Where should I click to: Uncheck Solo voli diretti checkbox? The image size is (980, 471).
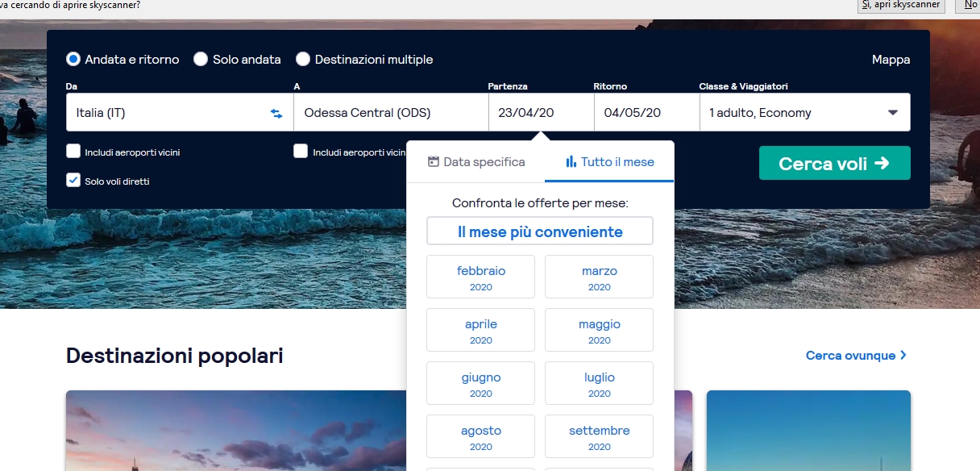click(73, 181)
